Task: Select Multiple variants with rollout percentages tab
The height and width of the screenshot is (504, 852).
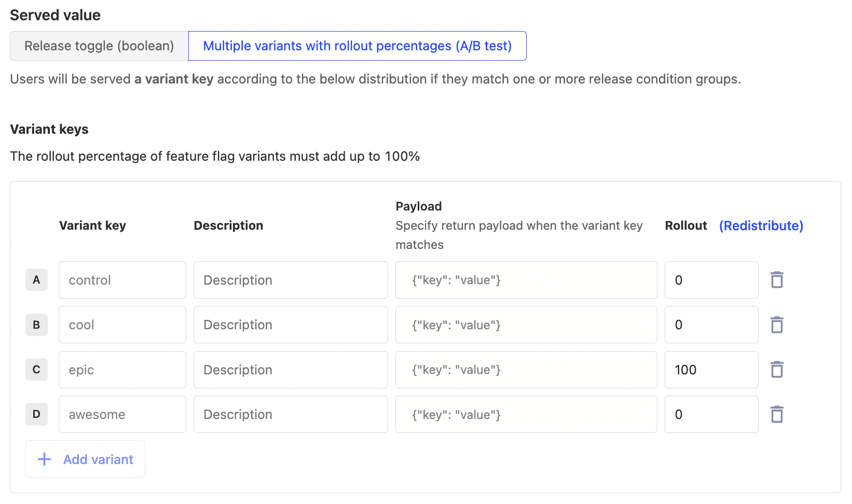Action: pyautogui.click(x=357, y=46)
